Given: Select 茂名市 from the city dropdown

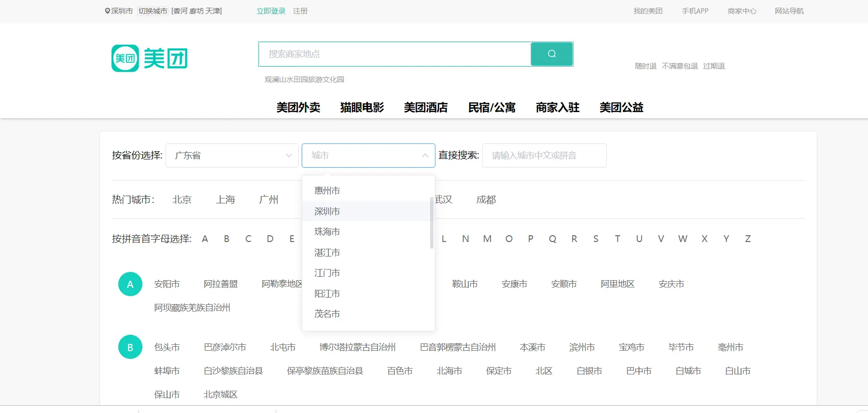Looking at the screenshot, I should point(368,314).
